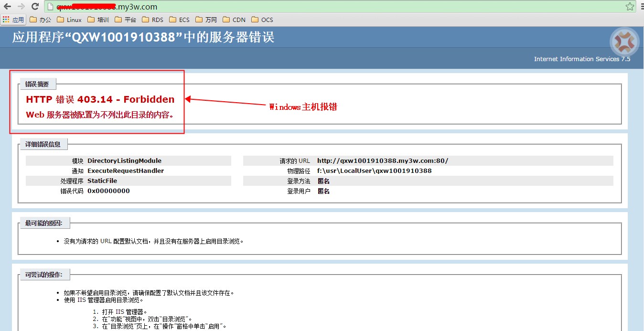Image resolution: width=644 pixels, height=331 pixels.
Task: Click the Internet Information Services 7.5 text
Action: [x=582, y=59]
